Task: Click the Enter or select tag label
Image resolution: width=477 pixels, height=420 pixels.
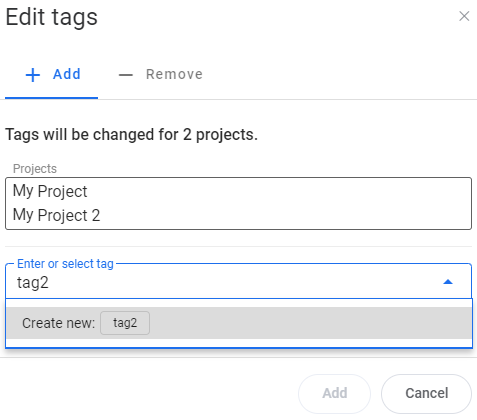Action: click(65, 264)
